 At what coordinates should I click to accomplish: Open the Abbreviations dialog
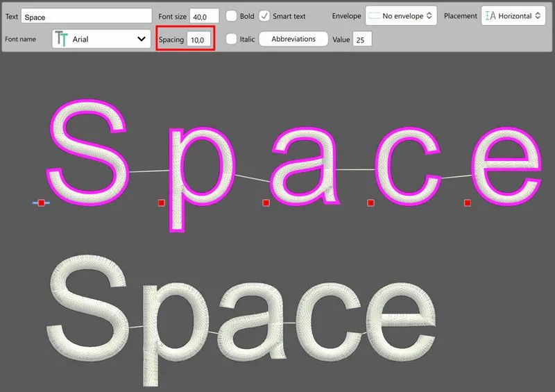click(x=293, y=39)
